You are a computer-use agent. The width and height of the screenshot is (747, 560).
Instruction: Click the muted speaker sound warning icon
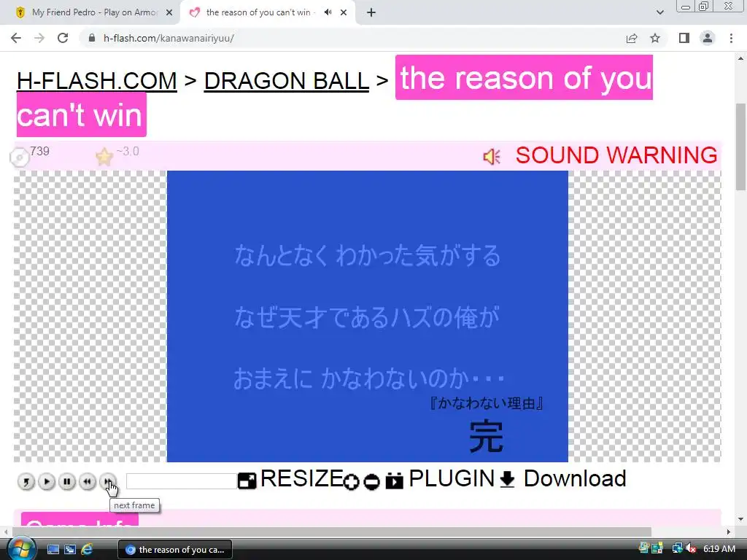pyautogui.click(x=492, y=157)
